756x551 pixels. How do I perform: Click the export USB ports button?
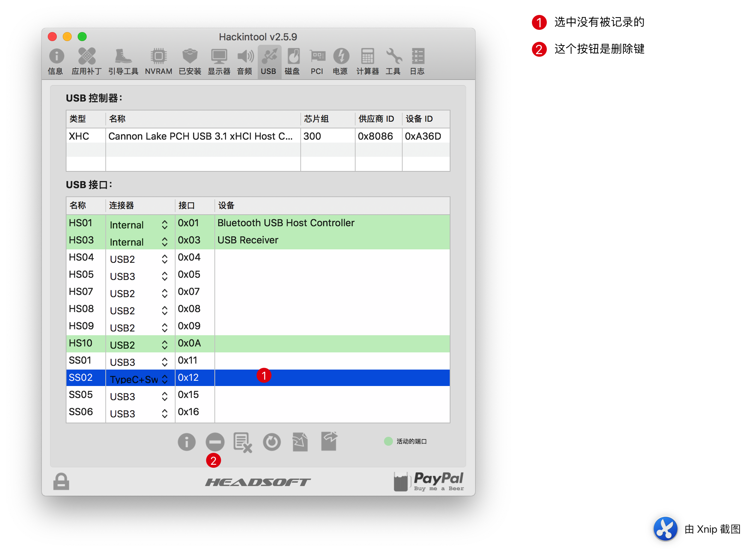329,441
